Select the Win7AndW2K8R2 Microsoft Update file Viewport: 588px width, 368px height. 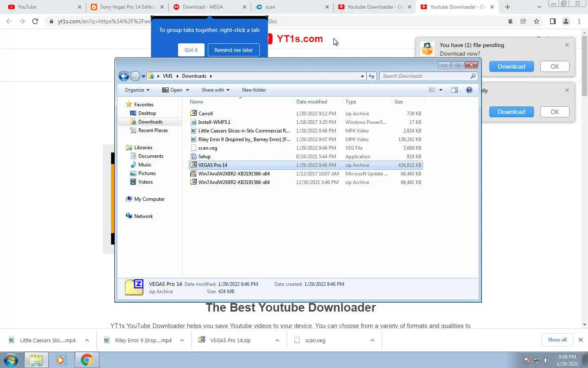(305, 174)
